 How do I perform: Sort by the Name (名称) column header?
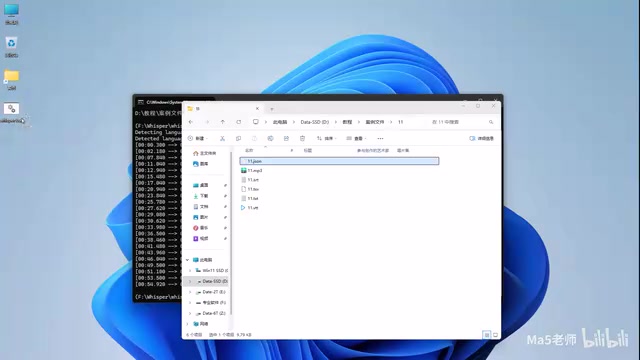[x=249, y=151]
